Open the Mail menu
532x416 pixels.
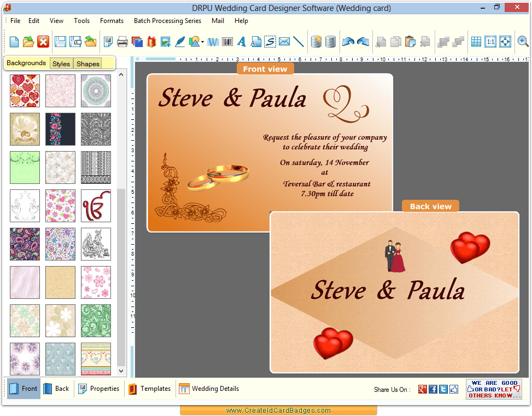218,21
